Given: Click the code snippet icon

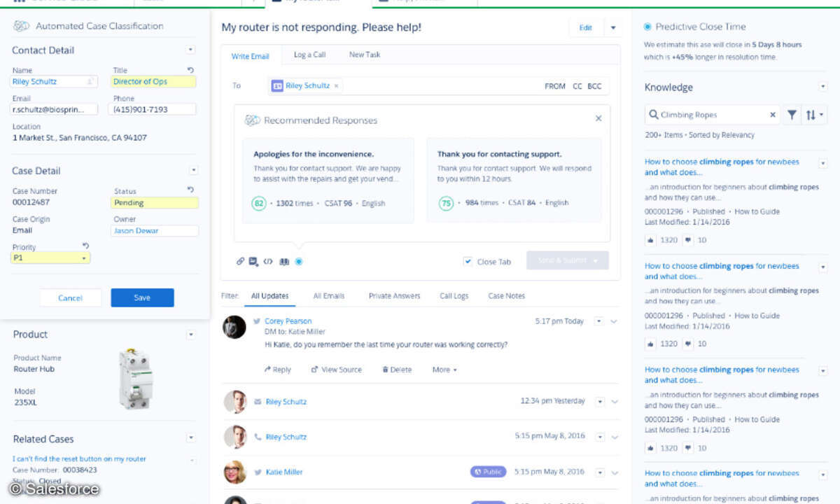Looking at the screenshot, I should (x=267, y=261).
